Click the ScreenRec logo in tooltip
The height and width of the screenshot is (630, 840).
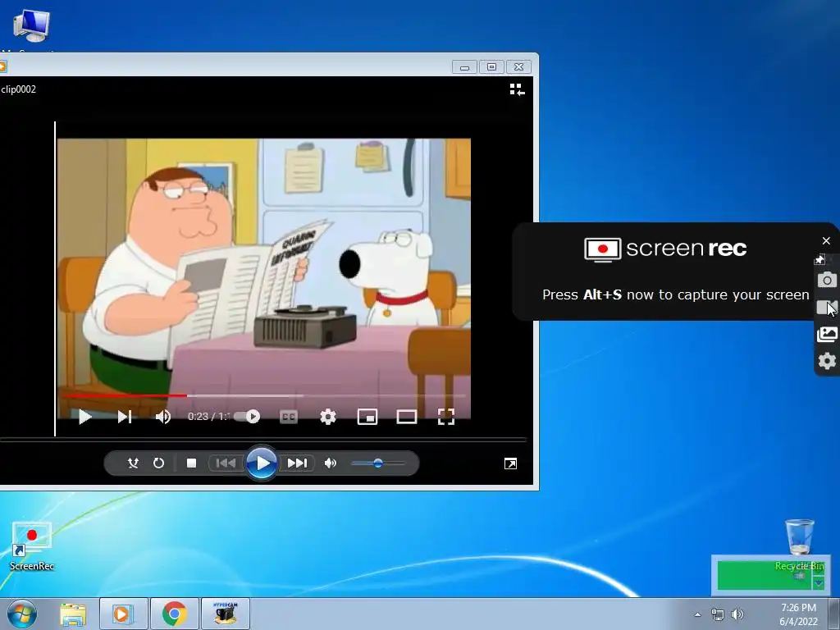tap(665, 249)
